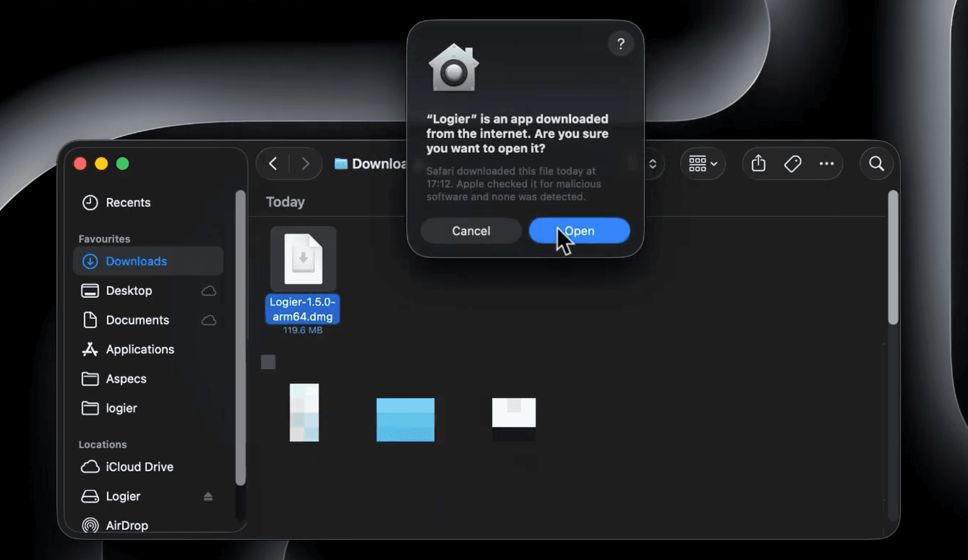Click the Tags toolbar icon
The height and width of the screenshot is (560, 968).
(793, 164)
